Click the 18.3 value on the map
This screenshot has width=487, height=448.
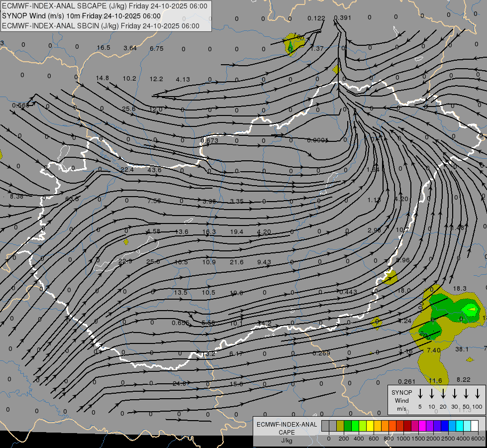click(x=460, y=289)
